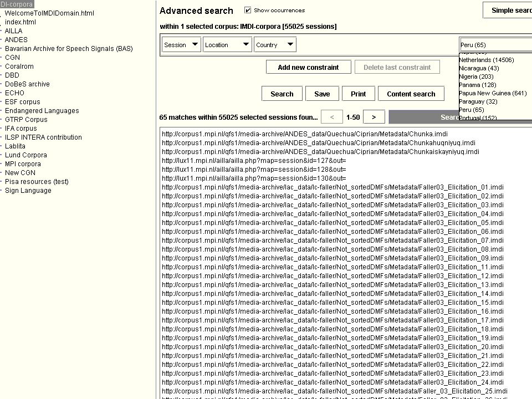Click the ailla session&id=128 result
The width and height of the screenshot is (532, 399).
254,170
